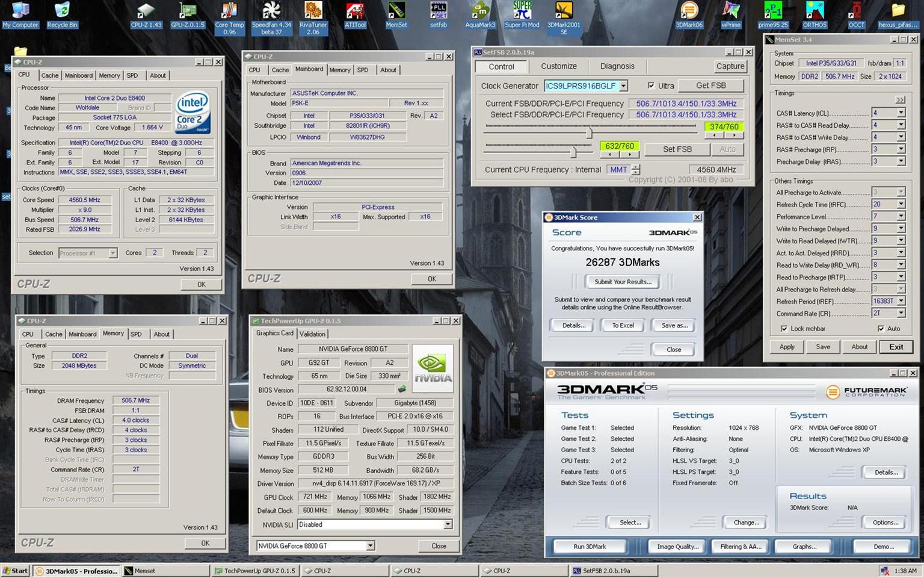The image size is (924, 578).
Task: Open the OCCT desktop icon
Action: point(856,15)
